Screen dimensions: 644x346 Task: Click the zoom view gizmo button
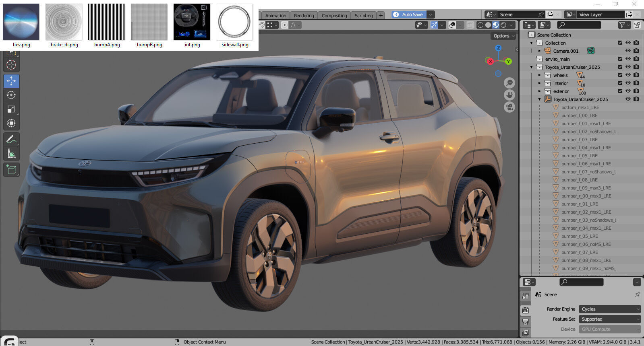(509, 83)
